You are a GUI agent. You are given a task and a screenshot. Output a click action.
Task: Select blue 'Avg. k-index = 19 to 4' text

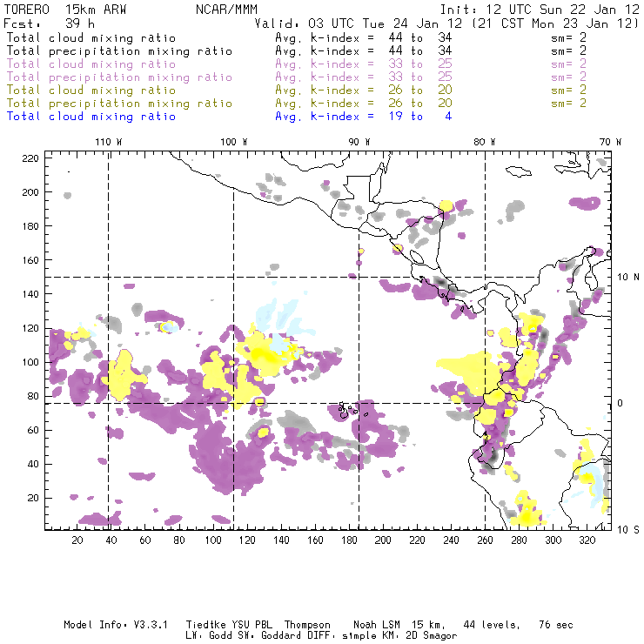pyautogui.click(x=364, y=117)
